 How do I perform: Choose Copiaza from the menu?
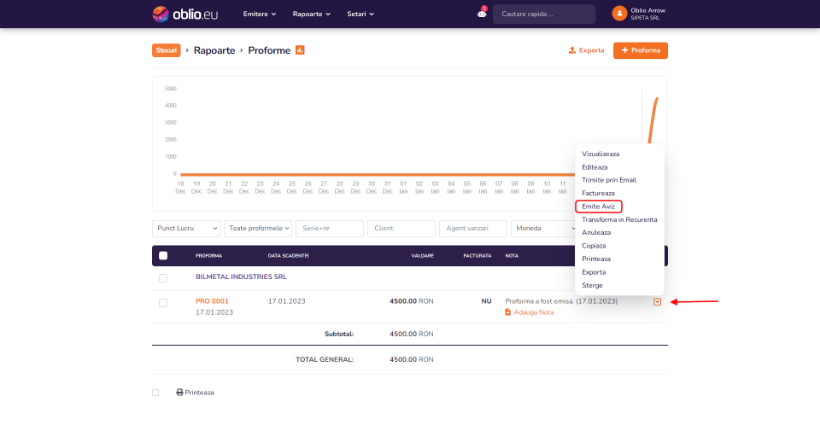click(x=594, y=246)
